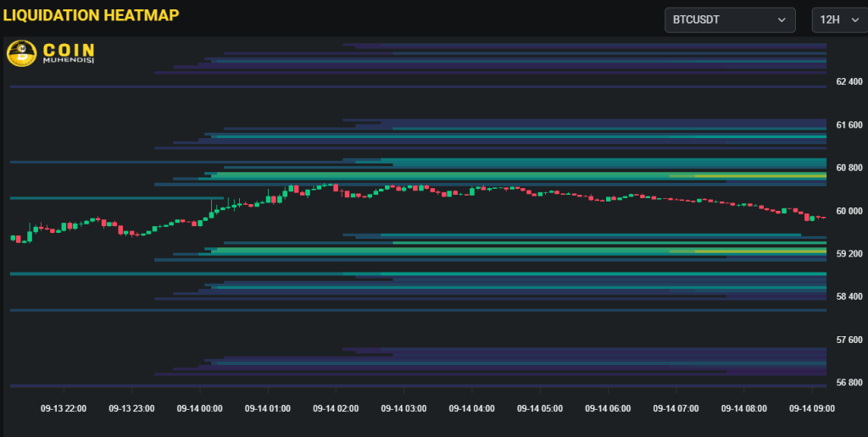The height and width of the screenshot is (437, 868).
Task: Click the purple liquidation band above 62 400
Action: pyautogui.click(x=593, y=61)
